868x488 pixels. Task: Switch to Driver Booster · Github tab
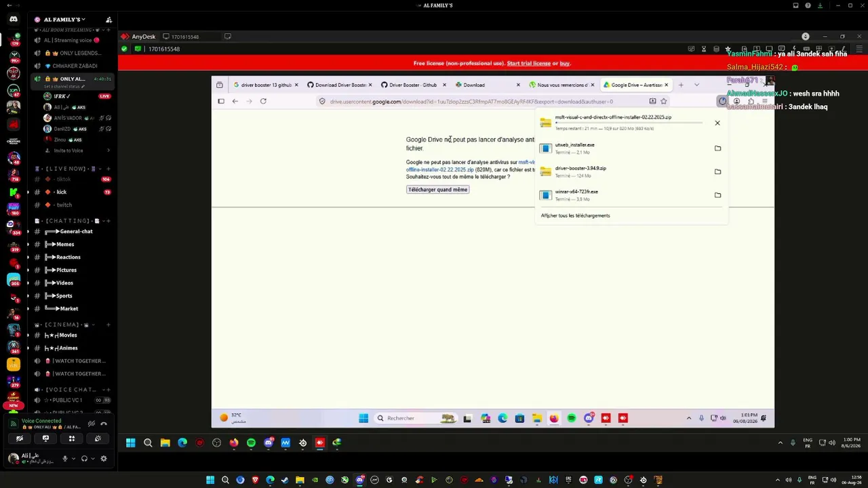click(413, 85)
